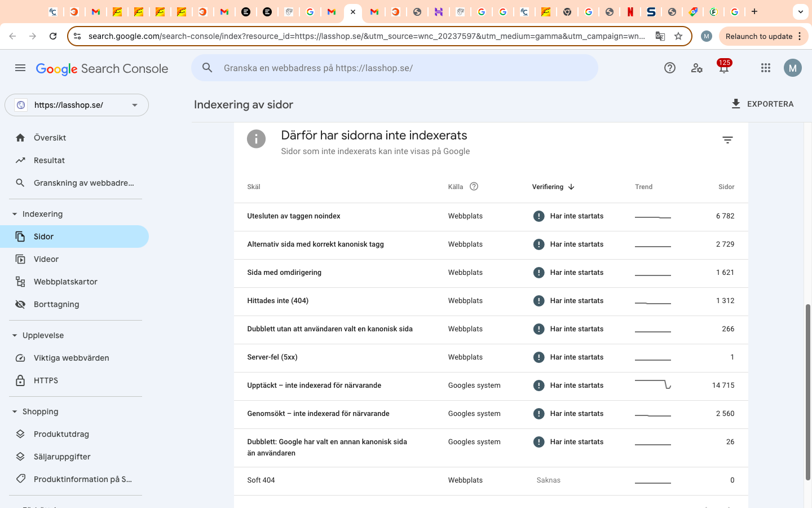
Task: Click the URL inspection search field
Action: point(395,68)
